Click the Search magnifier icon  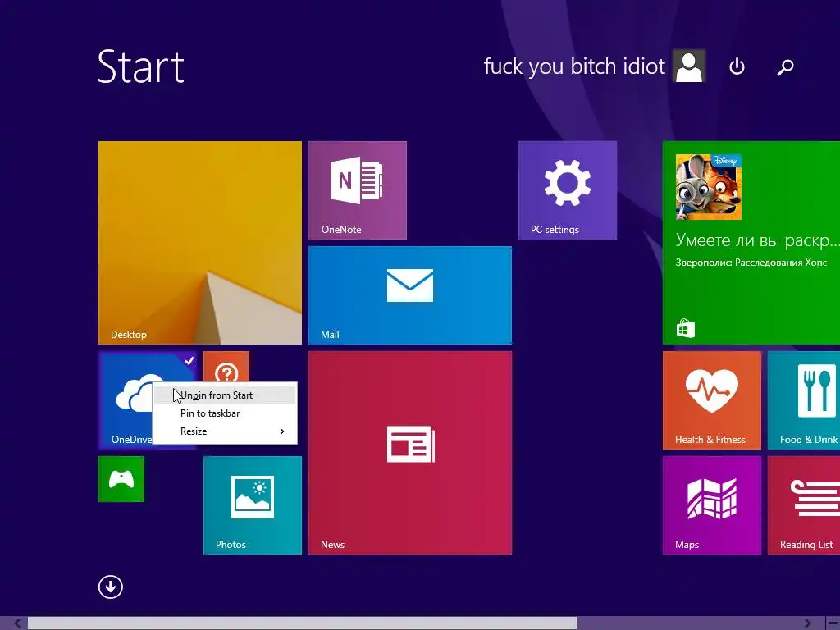point(785,67)
